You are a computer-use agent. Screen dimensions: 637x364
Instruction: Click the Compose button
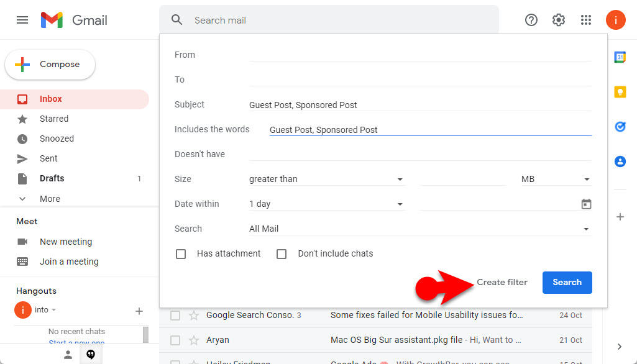tap(50, 64)
